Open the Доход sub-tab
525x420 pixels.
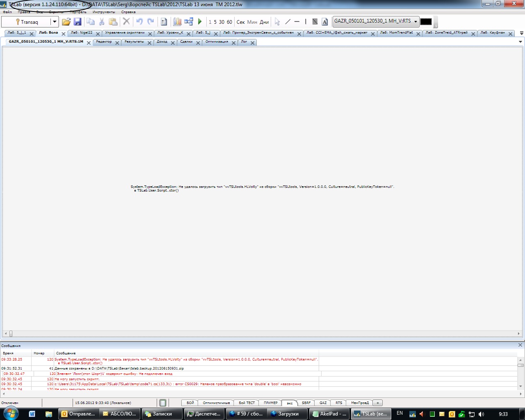pos(162,42)
